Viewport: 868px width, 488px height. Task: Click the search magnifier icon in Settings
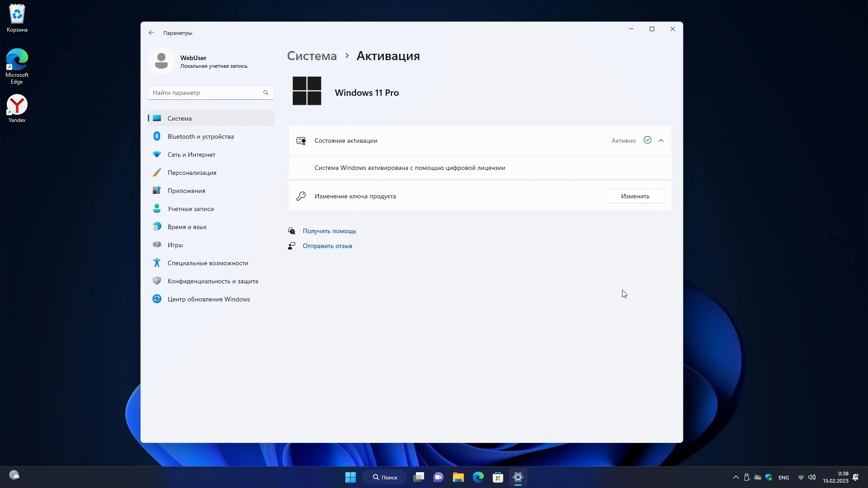pyautogui.click(x=266, y=93)
